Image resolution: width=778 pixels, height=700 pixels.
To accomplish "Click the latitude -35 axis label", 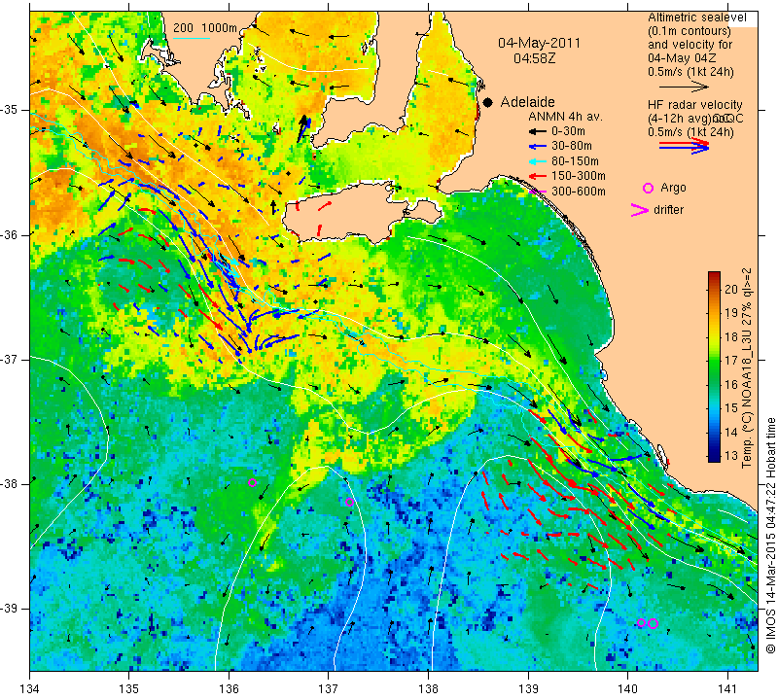I will [9, 110].
